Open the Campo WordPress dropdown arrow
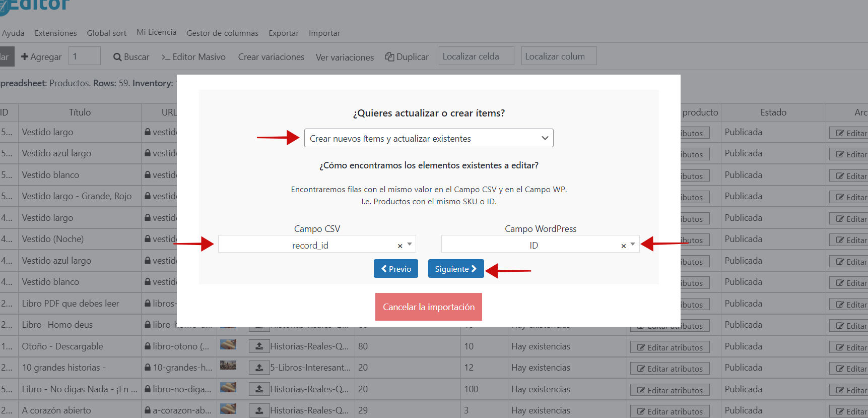 pos(633,244)
